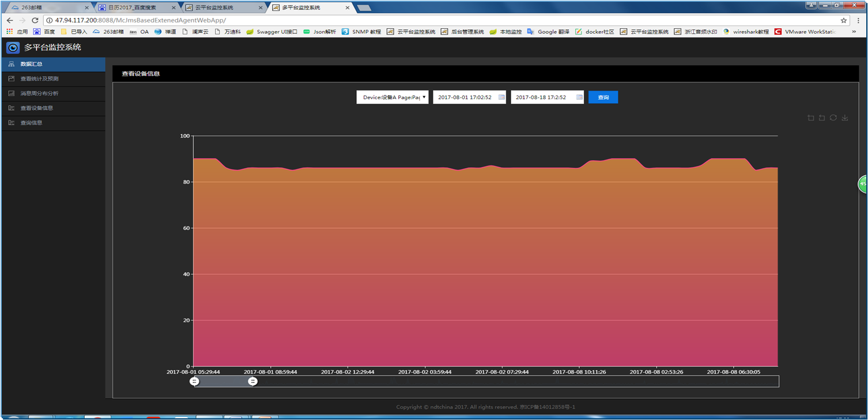Click the right handle of chart zoom slider

click(253, 381)
